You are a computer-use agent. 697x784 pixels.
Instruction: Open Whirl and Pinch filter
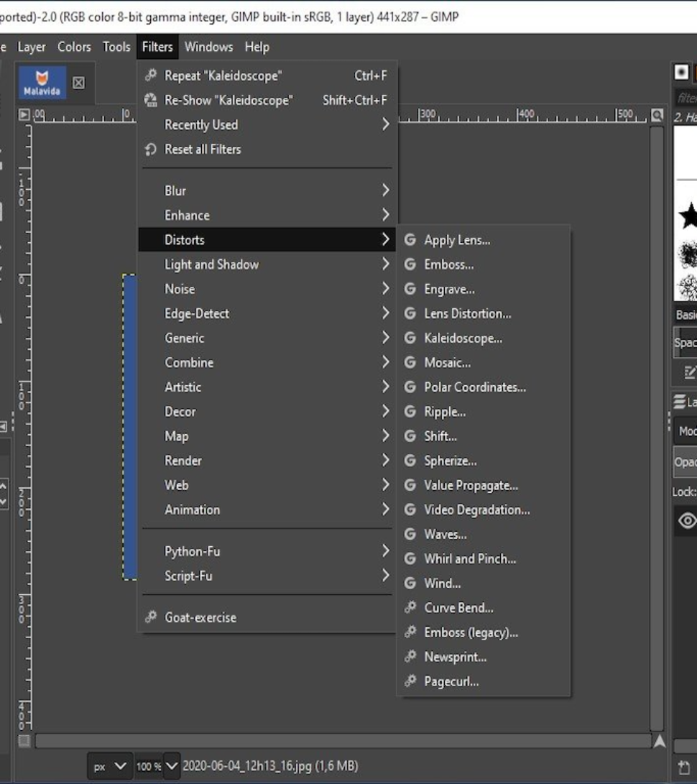[x=484, y=558]
